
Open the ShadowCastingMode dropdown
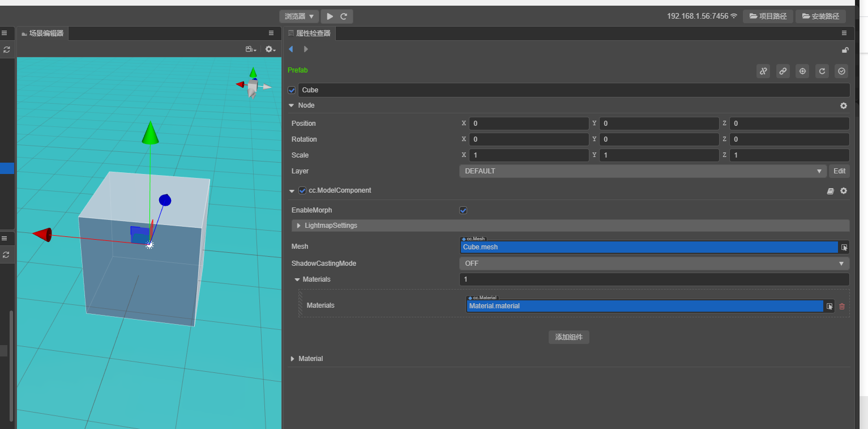tap(654, 264)
